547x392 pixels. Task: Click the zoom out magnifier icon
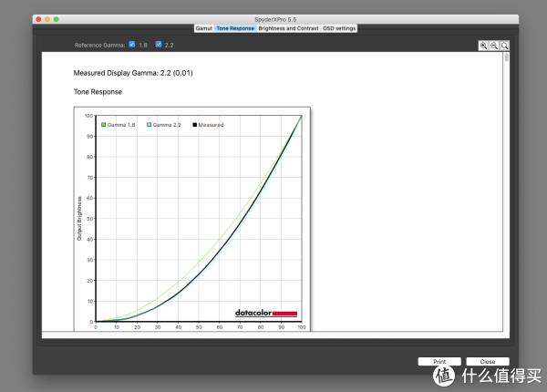[494, 46]
